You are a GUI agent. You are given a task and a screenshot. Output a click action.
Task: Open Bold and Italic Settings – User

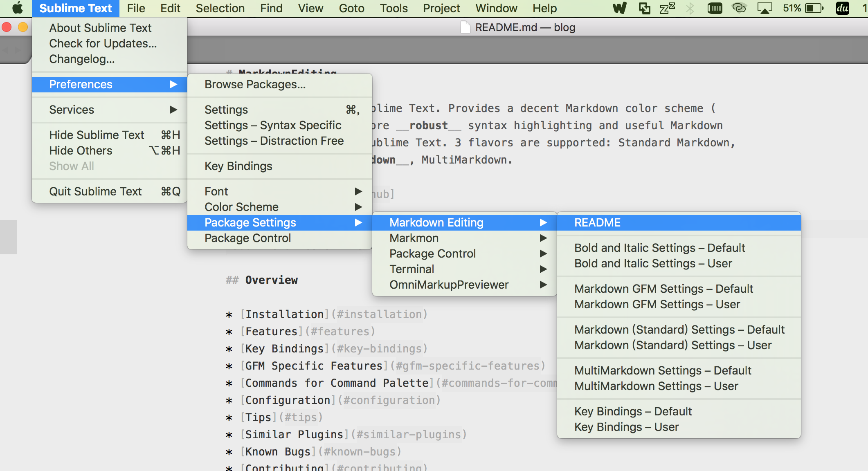(x=679, y=263)
